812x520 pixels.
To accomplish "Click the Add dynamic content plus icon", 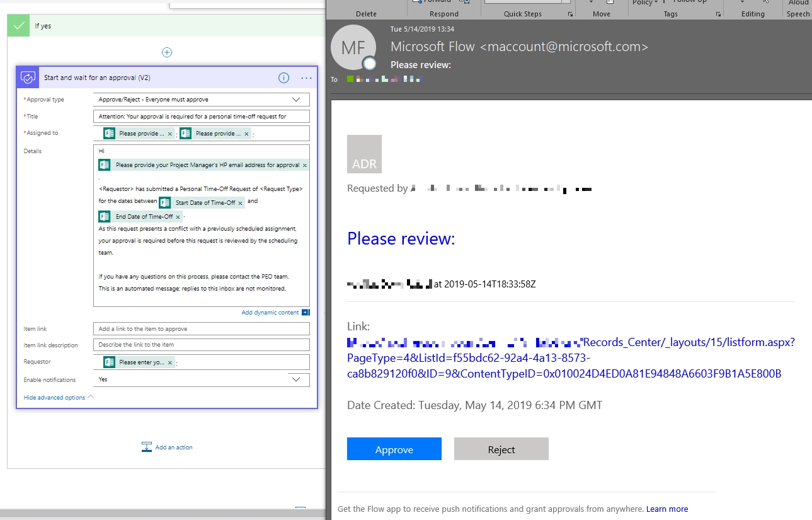I will (x=306, y=313).
